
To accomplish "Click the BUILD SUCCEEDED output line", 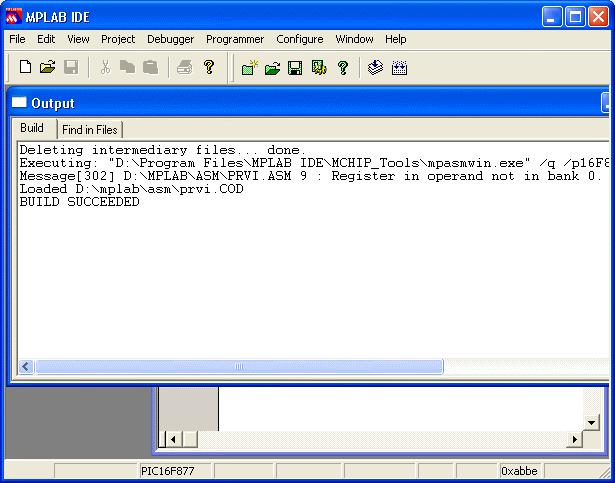I will click(80, 202).
